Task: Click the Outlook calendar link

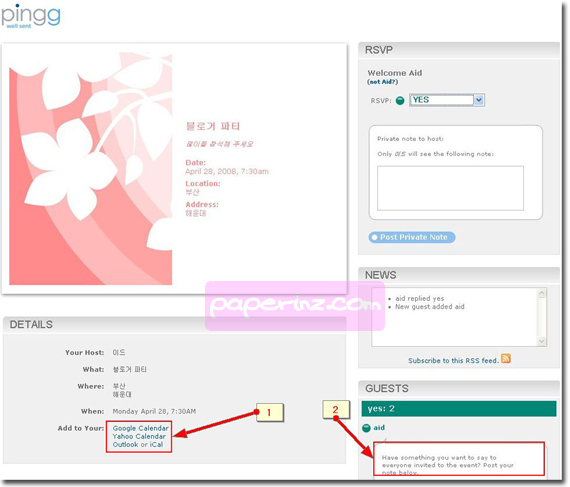Action: 125,444
